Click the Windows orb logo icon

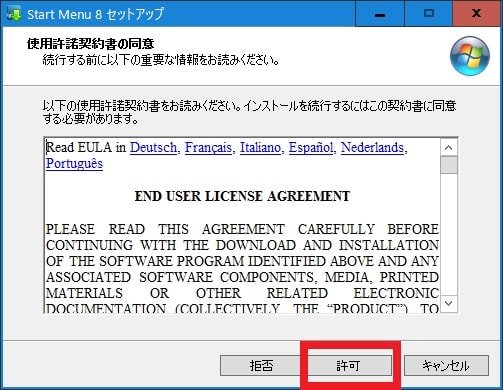pos(470,56)
